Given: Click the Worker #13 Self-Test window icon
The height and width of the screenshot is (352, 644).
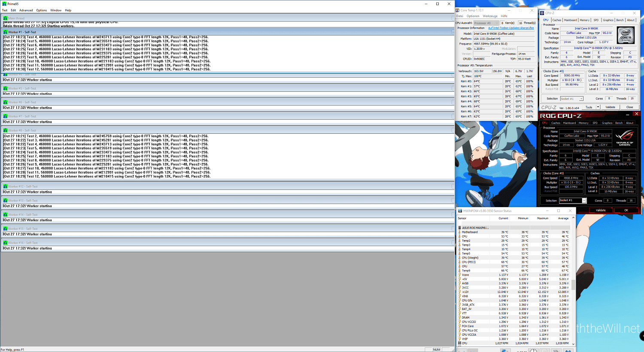Looking at the screenshot, I should 5,201.
